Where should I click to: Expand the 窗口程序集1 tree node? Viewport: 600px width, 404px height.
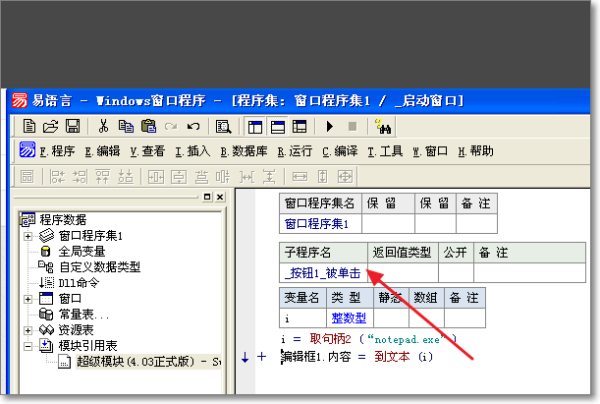coord(28,236)
